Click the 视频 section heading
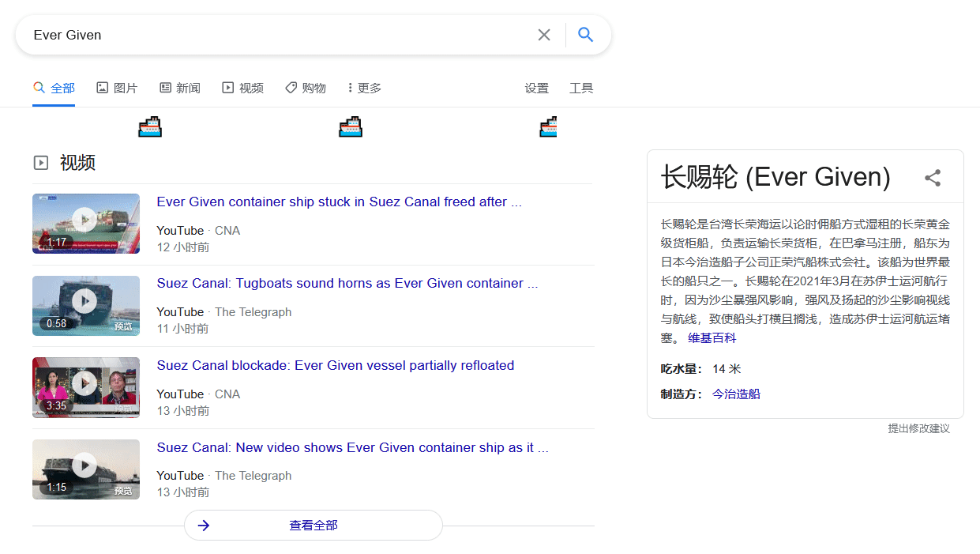Viewport: 980px width, 554px height. click(77, 163)
